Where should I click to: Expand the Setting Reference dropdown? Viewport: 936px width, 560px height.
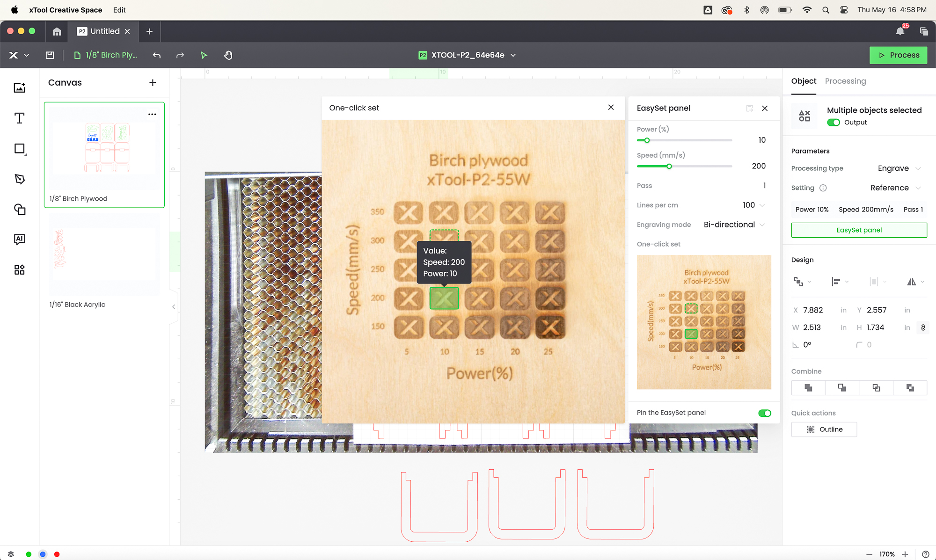pyautogui.click(x=895, y=188)
